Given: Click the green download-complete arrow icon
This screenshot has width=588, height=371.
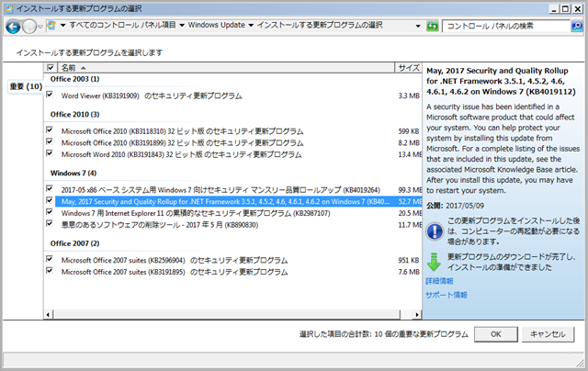Looking at the screenshot, I should 434,262.
